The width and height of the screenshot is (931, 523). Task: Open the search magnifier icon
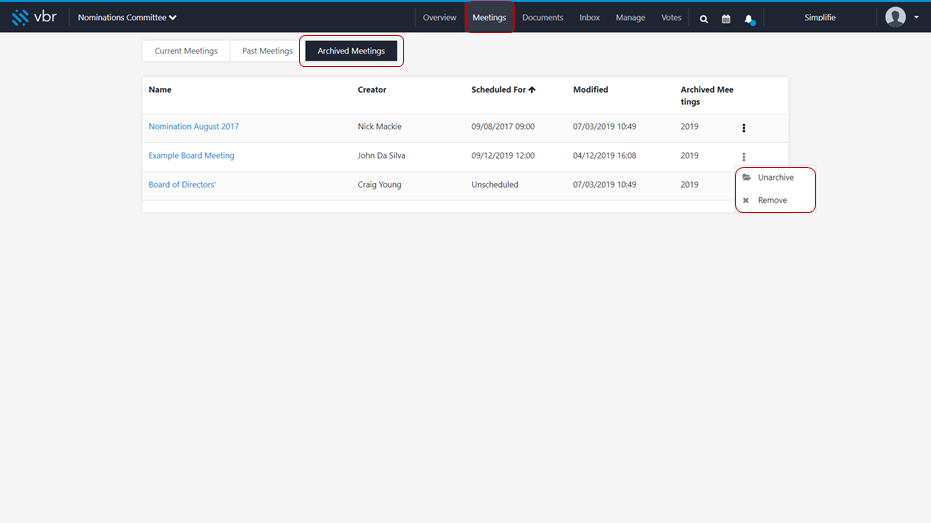pos(704,19)
